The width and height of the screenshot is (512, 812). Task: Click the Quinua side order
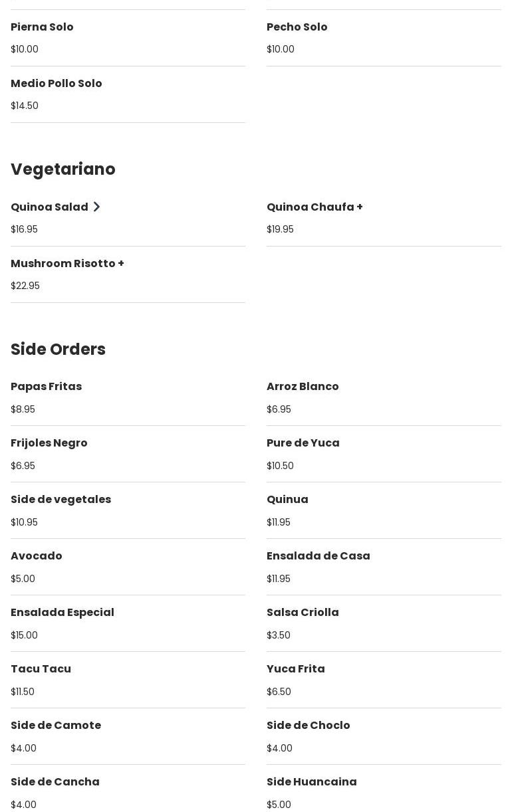[287, 500]
